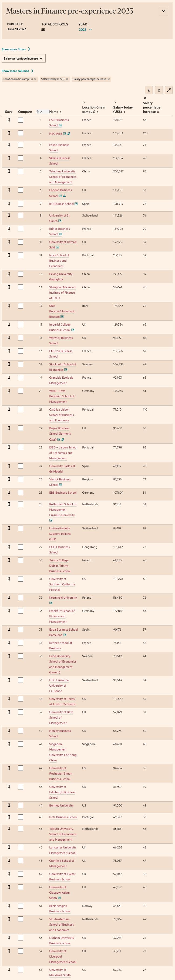Bookmark the Tsinghua University row
This screenshot has width=175, height=980.
9,171
